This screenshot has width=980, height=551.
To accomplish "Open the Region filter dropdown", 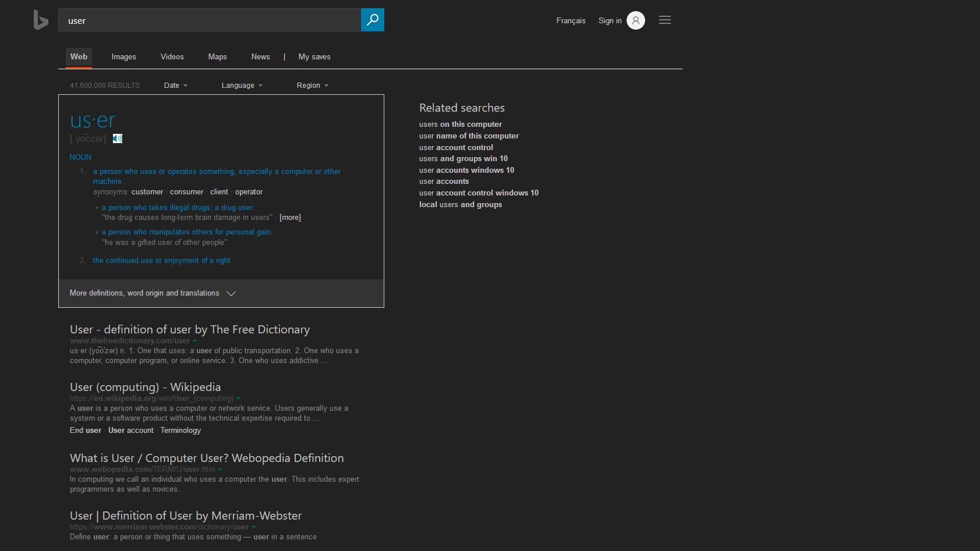I will (312, 85).
